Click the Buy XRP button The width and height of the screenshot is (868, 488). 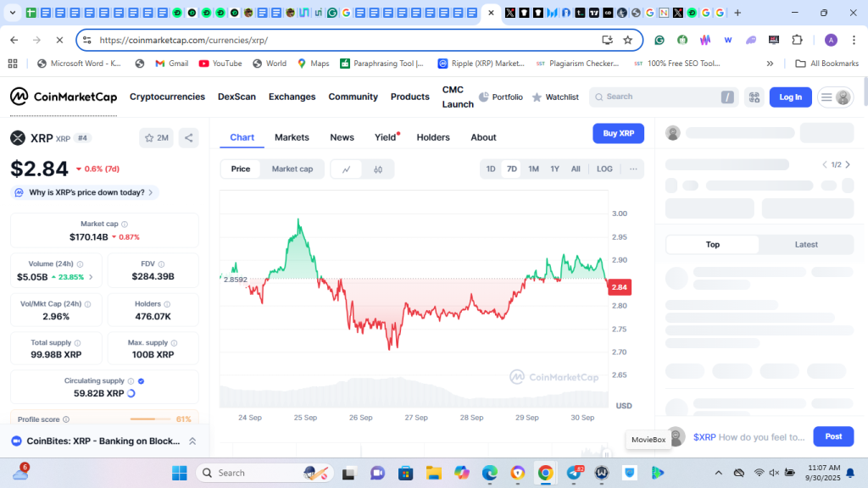(x=618, y=134)
